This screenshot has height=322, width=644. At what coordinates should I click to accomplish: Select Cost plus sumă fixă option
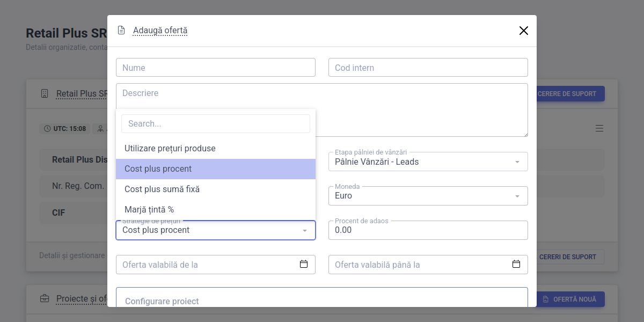(162, 189)
